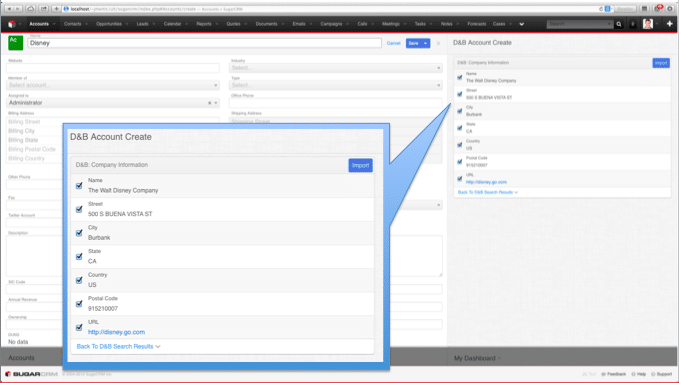679x383 pixels.
Task: Click the magnifier search button in navbar
Action: [619, 24]
